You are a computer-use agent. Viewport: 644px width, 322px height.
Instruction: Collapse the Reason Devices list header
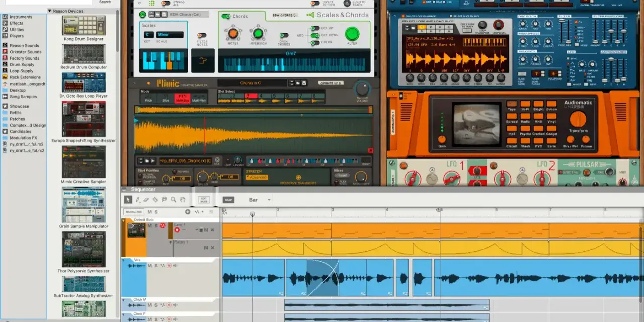pyautogui.click(x=50, y=11)
